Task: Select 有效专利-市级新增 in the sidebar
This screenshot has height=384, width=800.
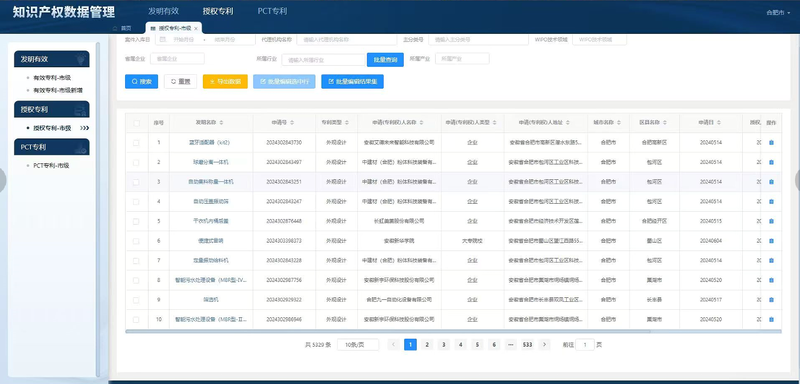Action: pos(58,90)
